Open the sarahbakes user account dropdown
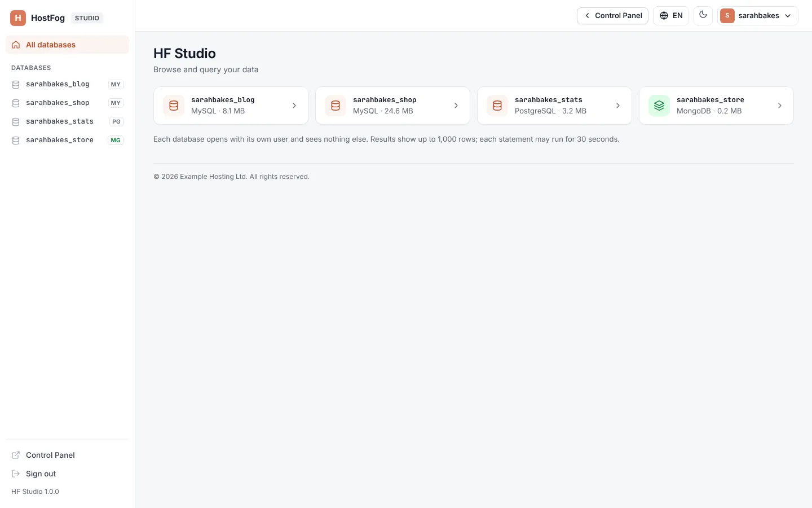 click(x=758, y=16)
